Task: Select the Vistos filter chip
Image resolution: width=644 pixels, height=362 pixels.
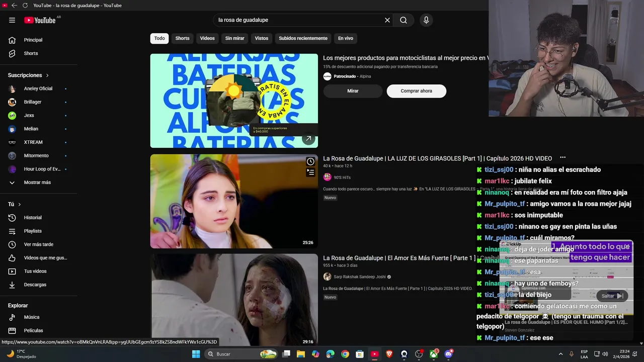Action: tap(262, 38)
